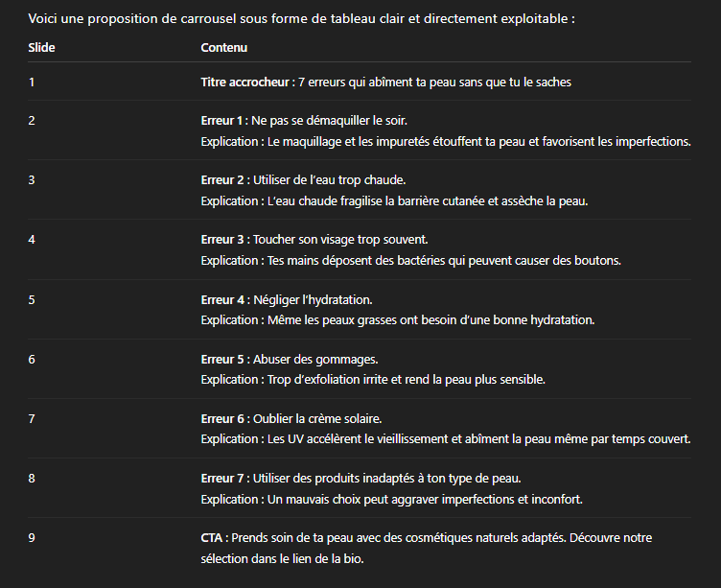721x588 pixels.
Task: Click the "Contenu" column header
Action: pyautogui.click(x=223, y=48)
